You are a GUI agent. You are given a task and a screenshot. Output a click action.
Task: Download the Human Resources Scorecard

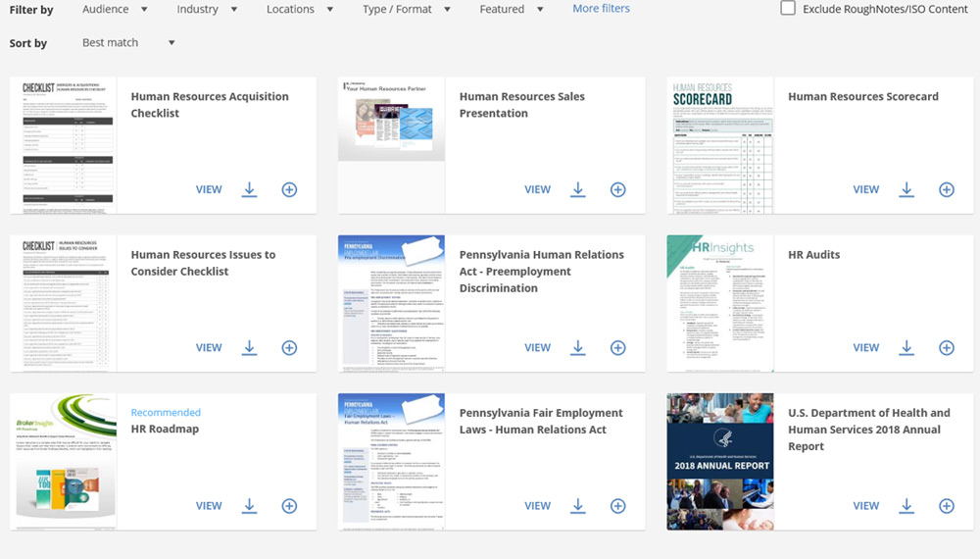point(906,189)
